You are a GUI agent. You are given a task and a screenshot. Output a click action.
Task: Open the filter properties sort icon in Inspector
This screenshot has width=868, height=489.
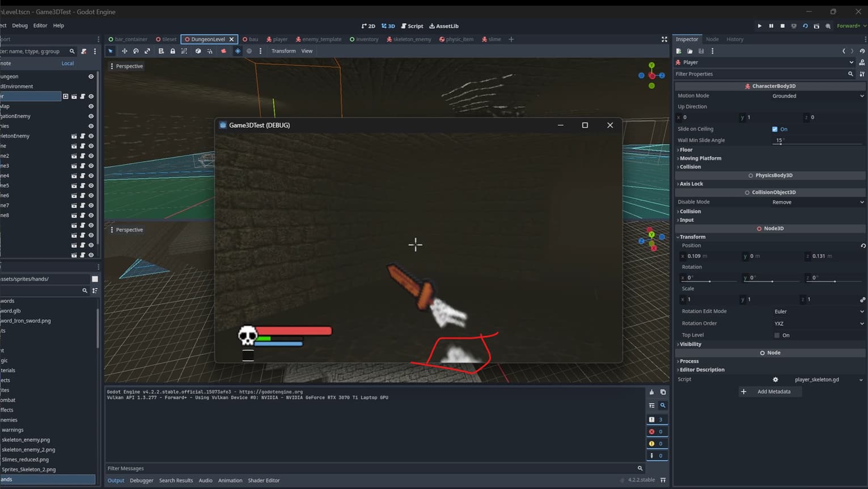click(861, 74)
